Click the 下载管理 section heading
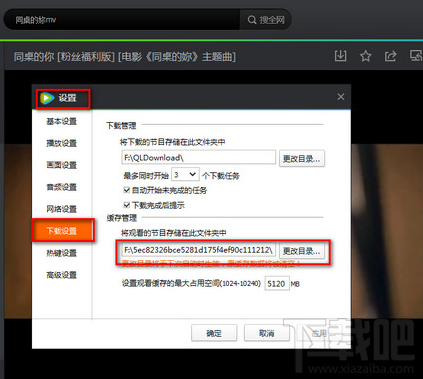 [121, 125]
